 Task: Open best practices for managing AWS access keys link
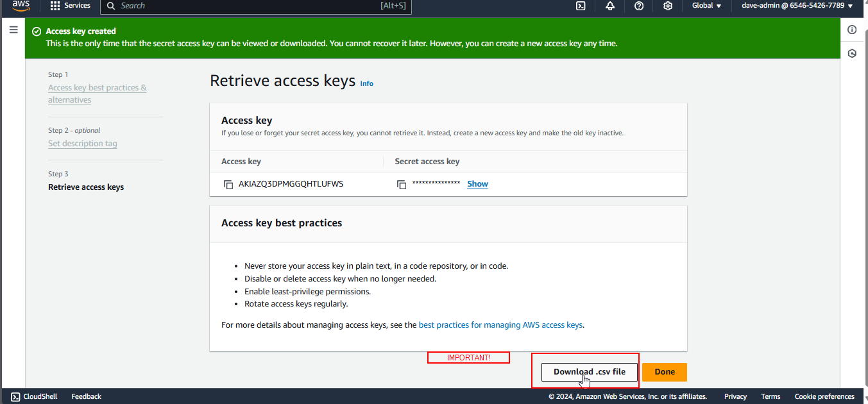coord(500,325)
